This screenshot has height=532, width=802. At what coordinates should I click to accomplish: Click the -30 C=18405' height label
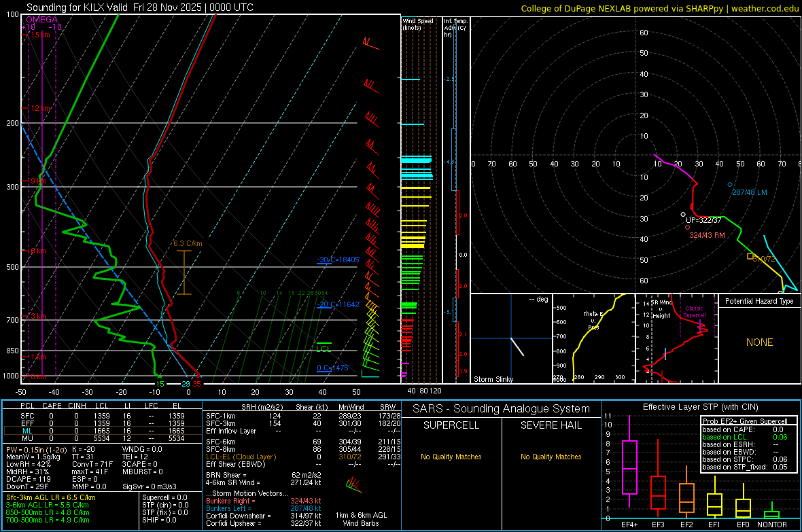point(338,260)
